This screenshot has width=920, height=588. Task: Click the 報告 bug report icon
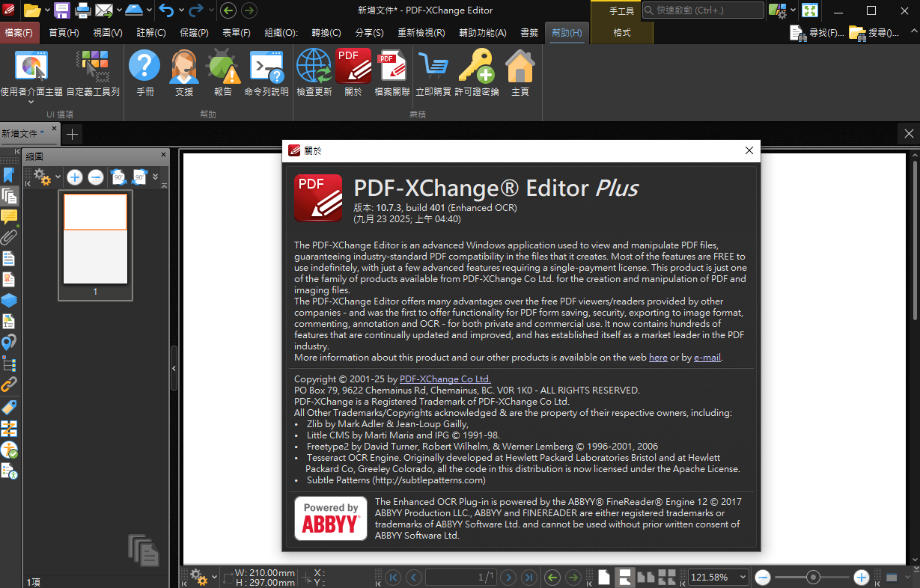click(x=222, y=67)
